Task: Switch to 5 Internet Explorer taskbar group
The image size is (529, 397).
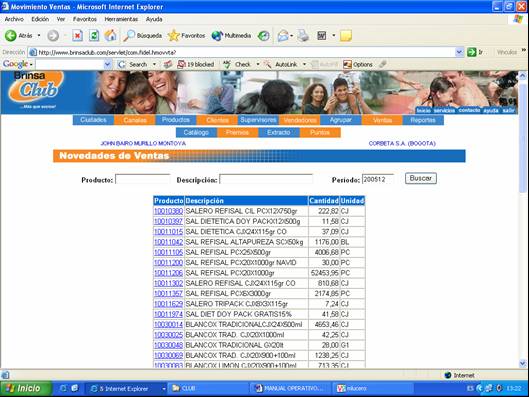Action: coord(125,389)
